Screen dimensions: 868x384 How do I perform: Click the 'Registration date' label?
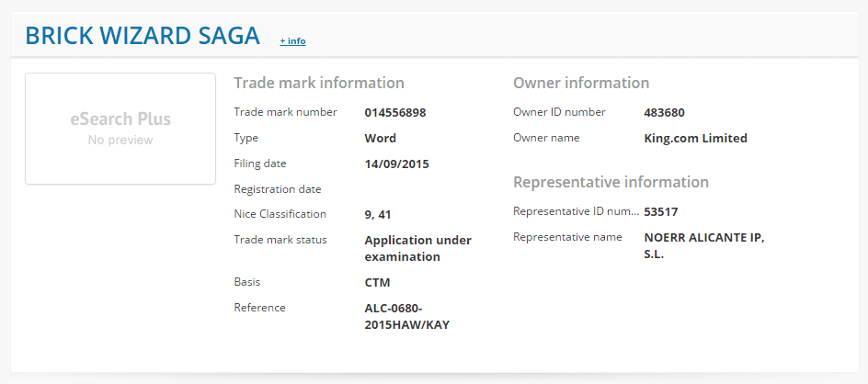[278, 189]
